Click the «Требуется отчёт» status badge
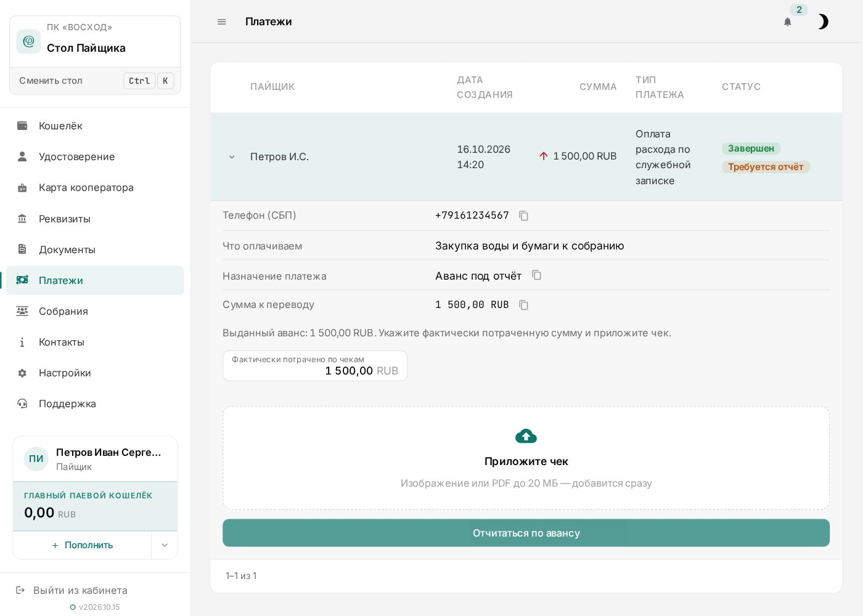Screen dimensions: 863x616 click(766, 167)
